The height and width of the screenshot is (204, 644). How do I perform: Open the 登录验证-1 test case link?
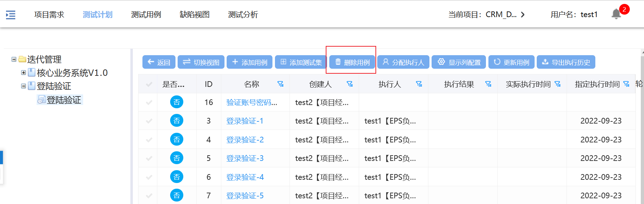245,121
